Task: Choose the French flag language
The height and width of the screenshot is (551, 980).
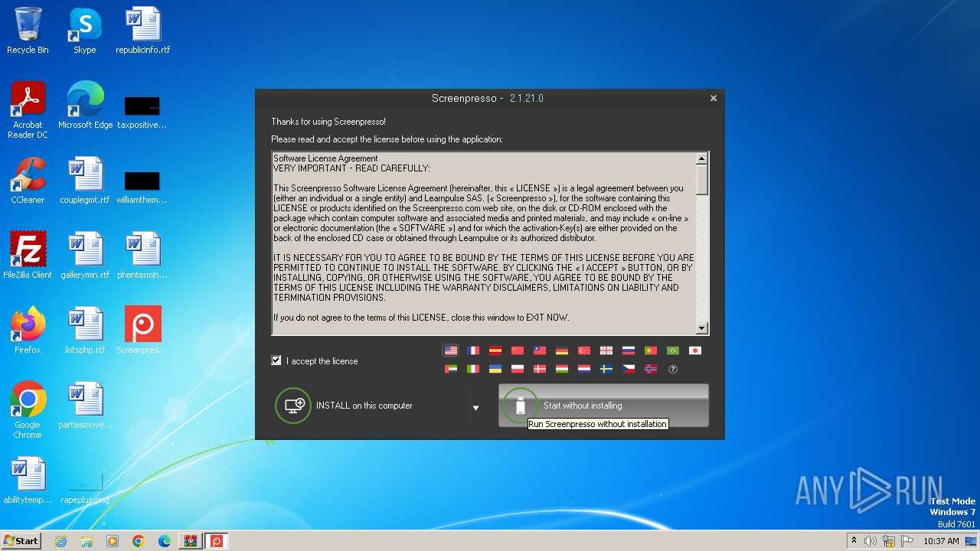Action: click(x=473, y=350)
